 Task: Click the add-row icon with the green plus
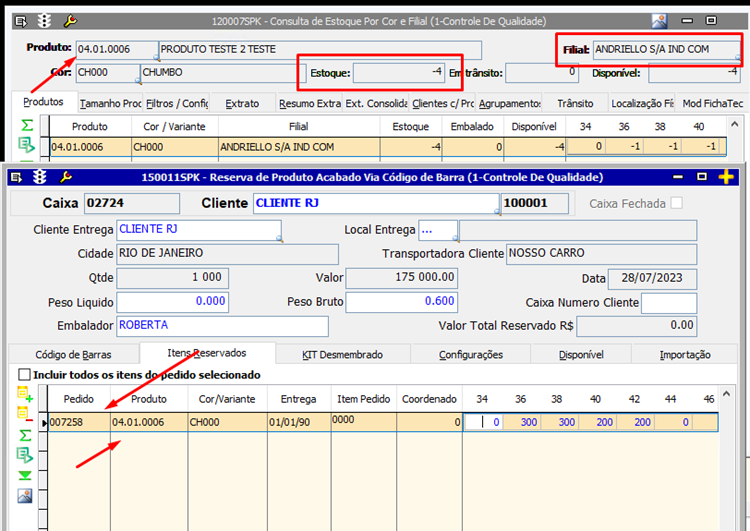(25, 395)
